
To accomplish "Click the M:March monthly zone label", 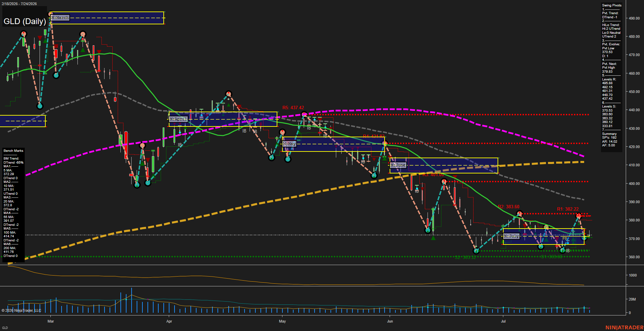I will click(60, 18).
